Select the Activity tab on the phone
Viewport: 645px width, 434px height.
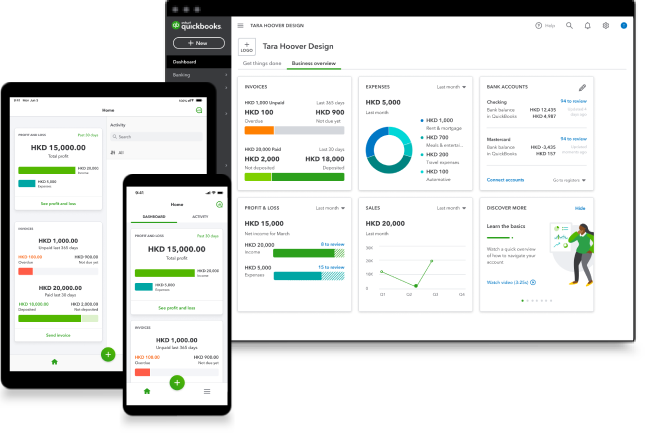point(200,216)
